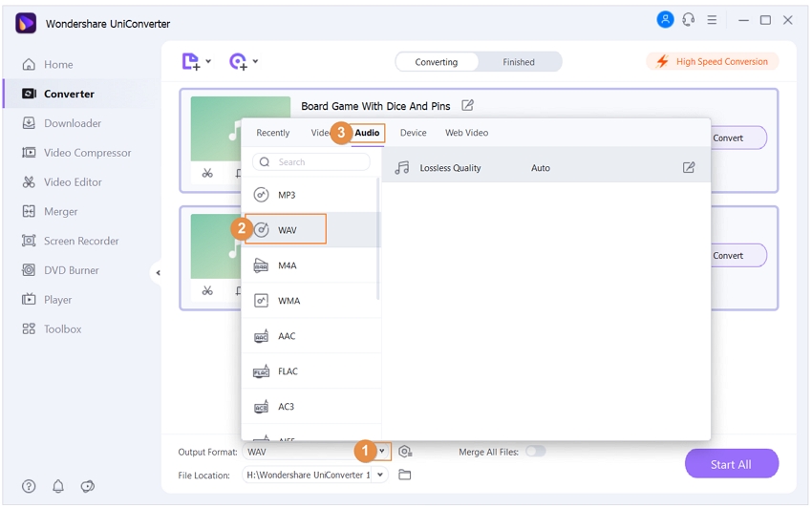Select the Web Video tab

click(466, 133)
